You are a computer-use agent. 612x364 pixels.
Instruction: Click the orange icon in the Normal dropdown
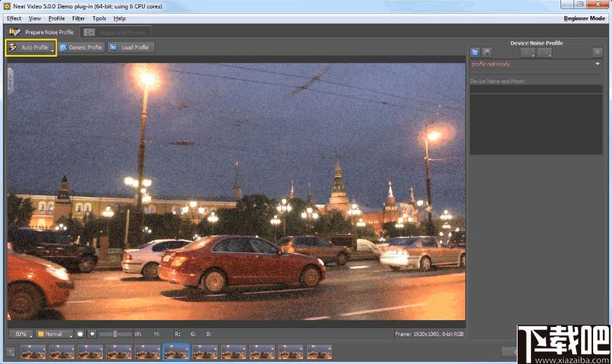41,334
